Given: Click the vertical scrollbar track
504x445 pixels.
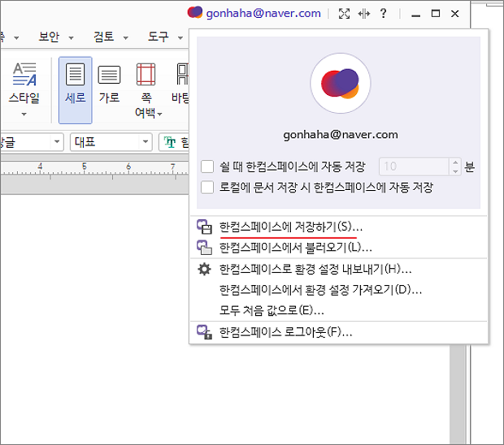Looking at the screenshot, I should (458, 394).
